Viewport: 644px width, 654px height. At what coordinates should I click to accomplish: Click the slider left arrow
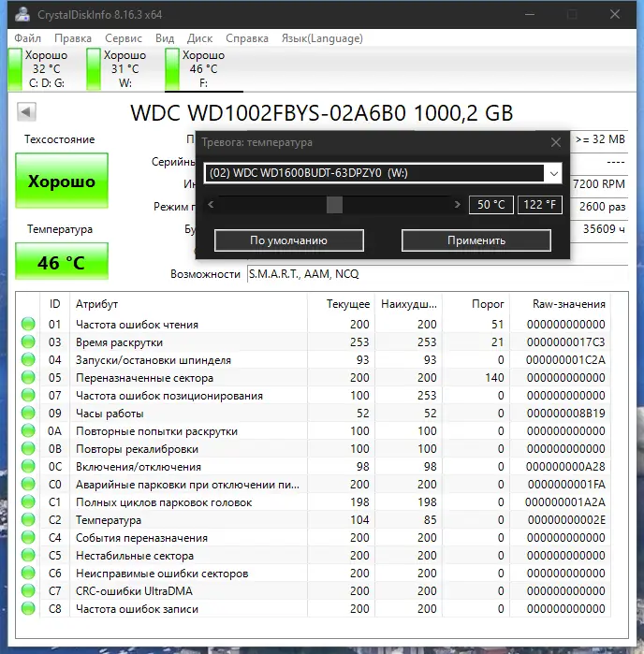point(211,204)
